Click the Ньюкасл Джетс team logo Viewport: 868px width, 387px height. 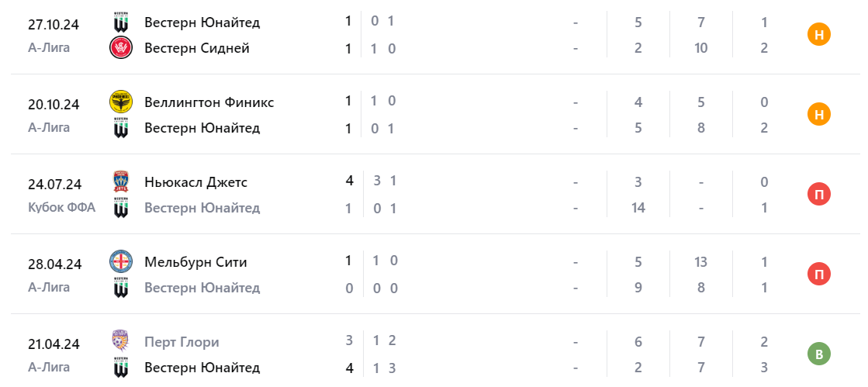coord(121,182)
